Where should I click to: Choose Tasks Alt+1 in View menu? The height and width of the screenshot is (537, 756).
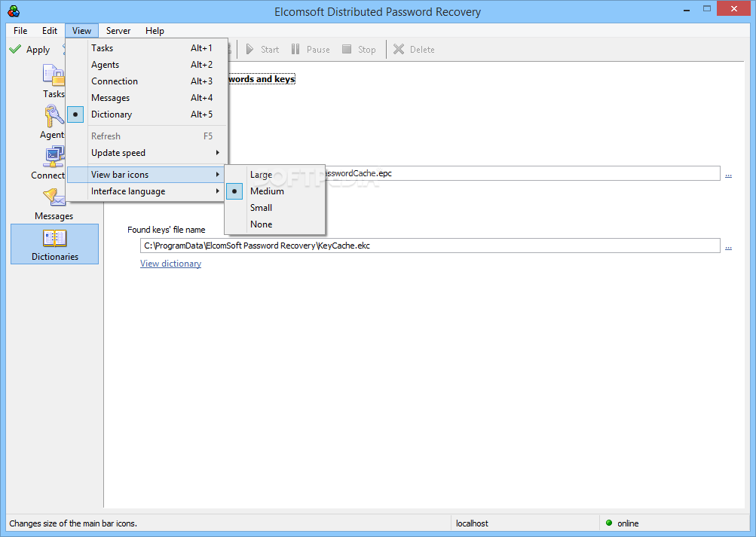(x=146, y=47)
